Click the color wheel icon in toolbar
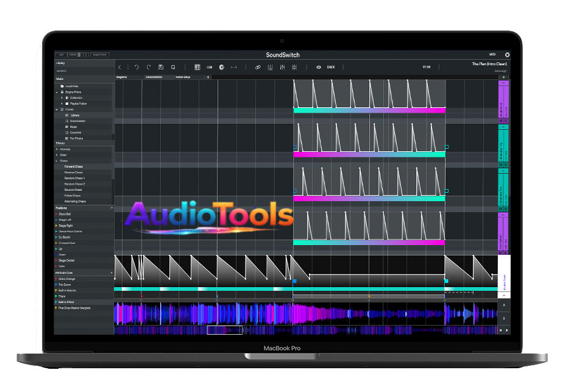 coord(222,67)
